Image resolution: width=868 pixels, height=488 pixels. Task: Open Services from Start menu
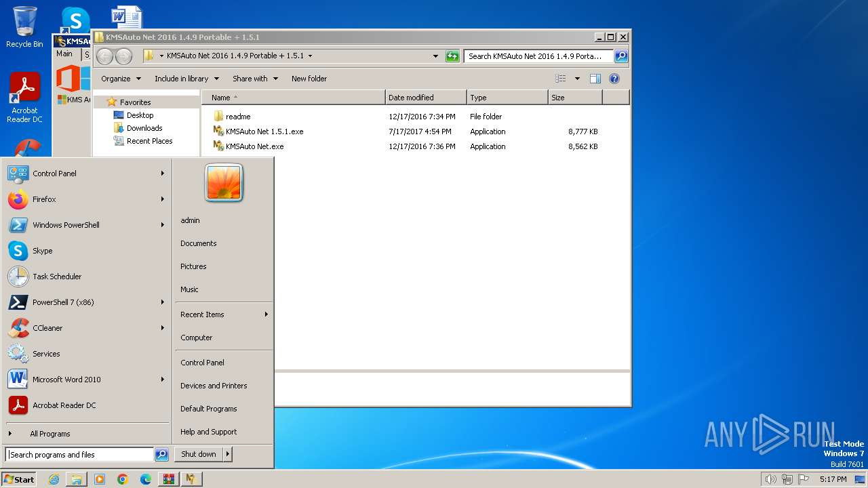click(86, 354)
